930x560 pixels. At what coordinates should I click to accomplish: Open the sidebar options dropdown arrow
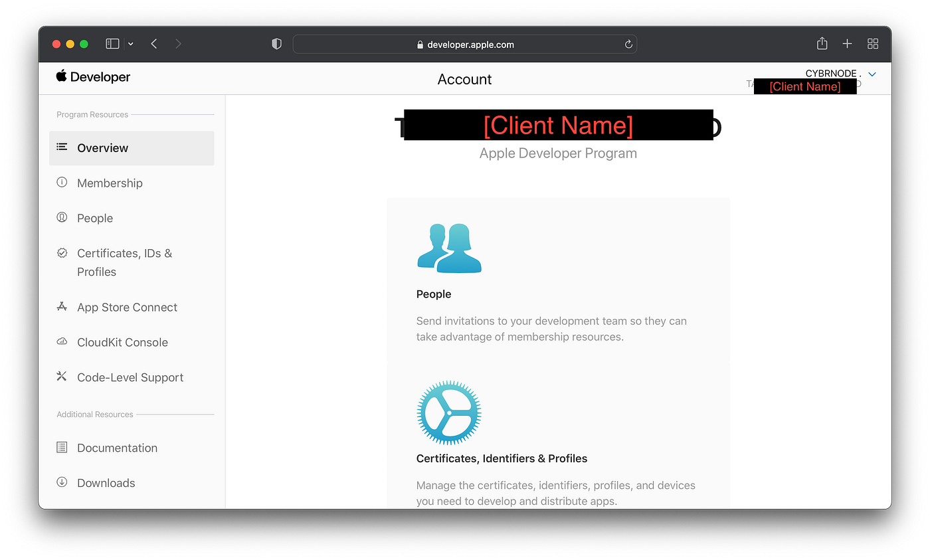point(130,44)
